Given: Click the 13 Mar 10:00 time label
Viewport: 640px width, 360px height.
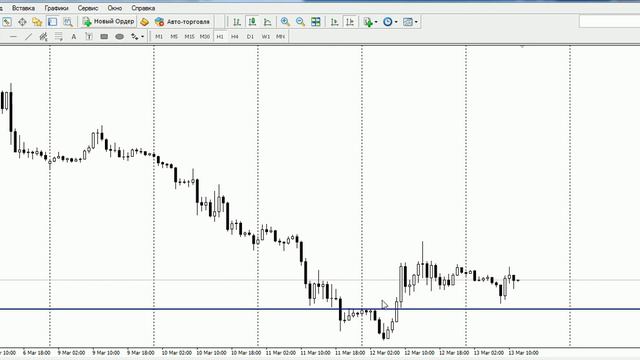Looking at the screenshot, I should point(523,353).
